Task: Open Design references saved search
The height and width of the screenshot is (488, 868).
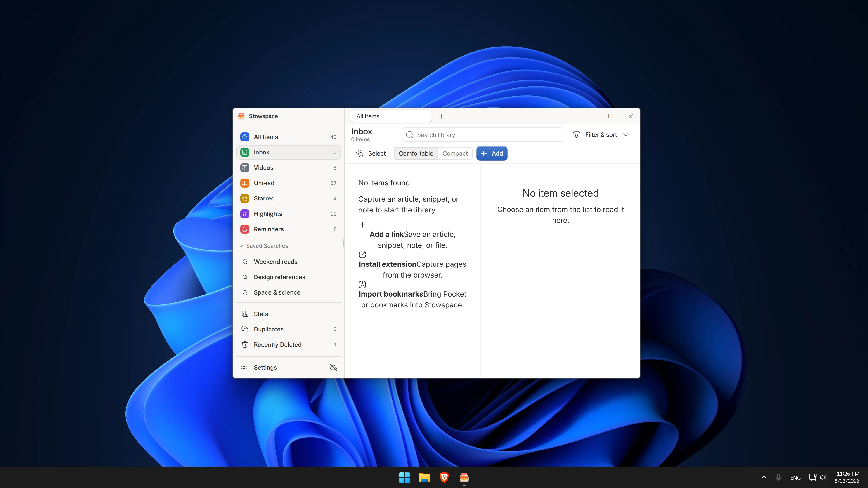Action: (289, 277)
